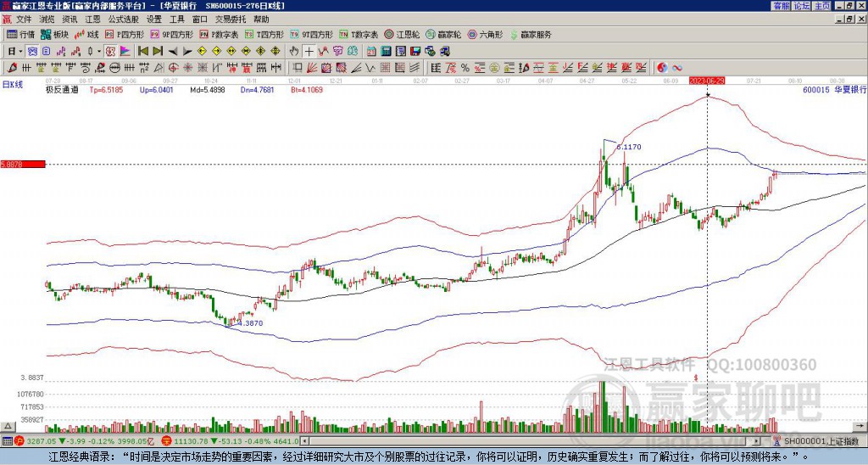The image size is (868, 465).
Task: Click the volume pane up-triangle button
Action: tap(8, 426)
